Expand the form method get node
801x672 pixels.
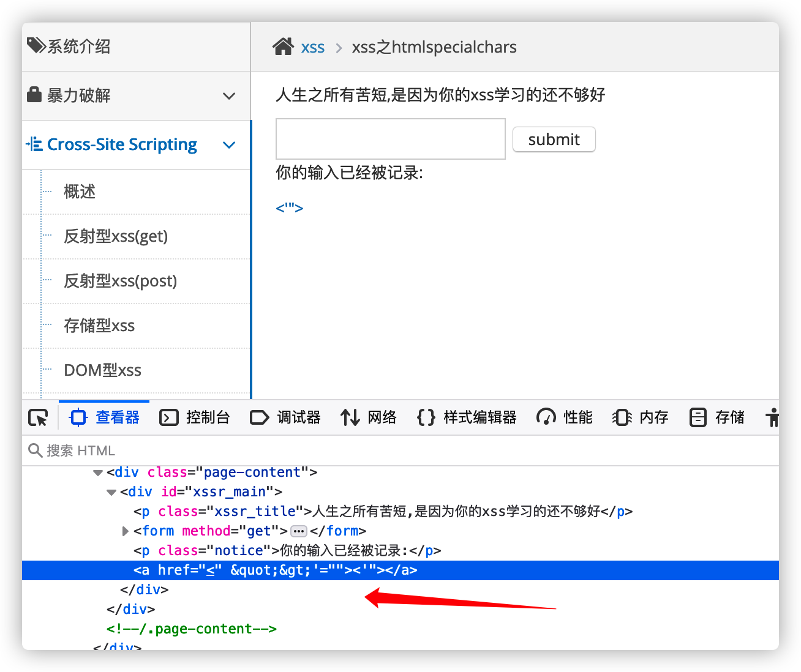(126, 531)
